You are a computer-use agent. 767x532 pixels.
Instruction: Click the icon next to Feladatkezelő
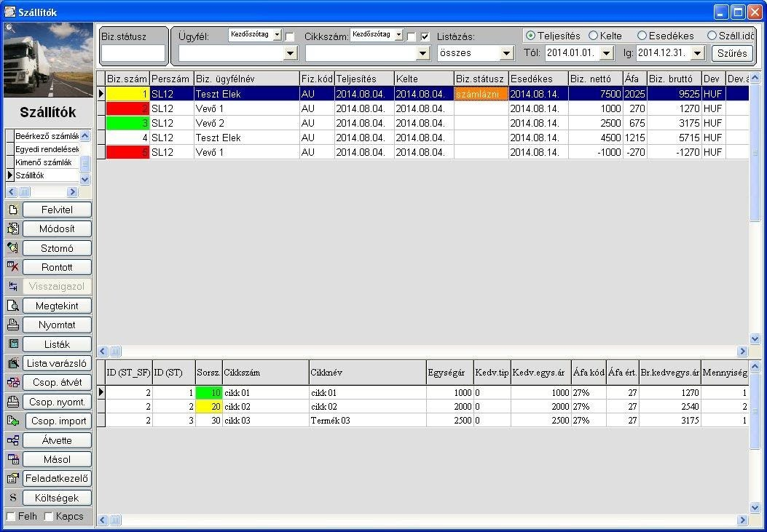coord(12,479)
